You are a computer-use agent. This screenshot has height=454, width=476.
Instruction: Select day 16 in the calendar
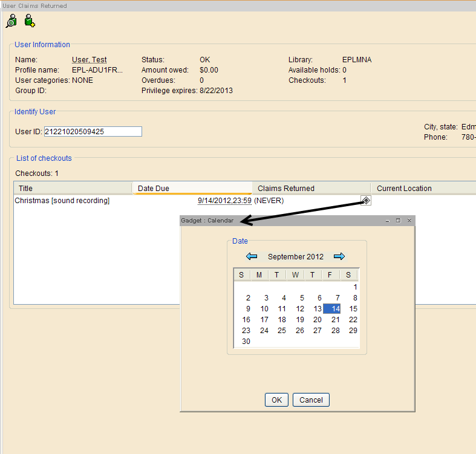tap(243, 320)
